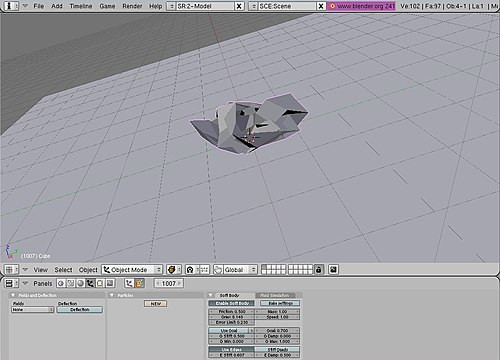
Task: Click the Deflection button
Action: (80, 310)
